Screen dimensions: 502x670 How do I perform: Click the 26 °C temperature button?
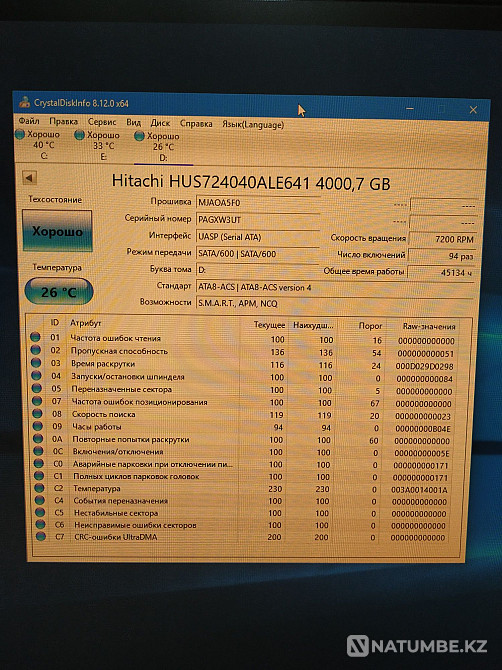[59, 292]
